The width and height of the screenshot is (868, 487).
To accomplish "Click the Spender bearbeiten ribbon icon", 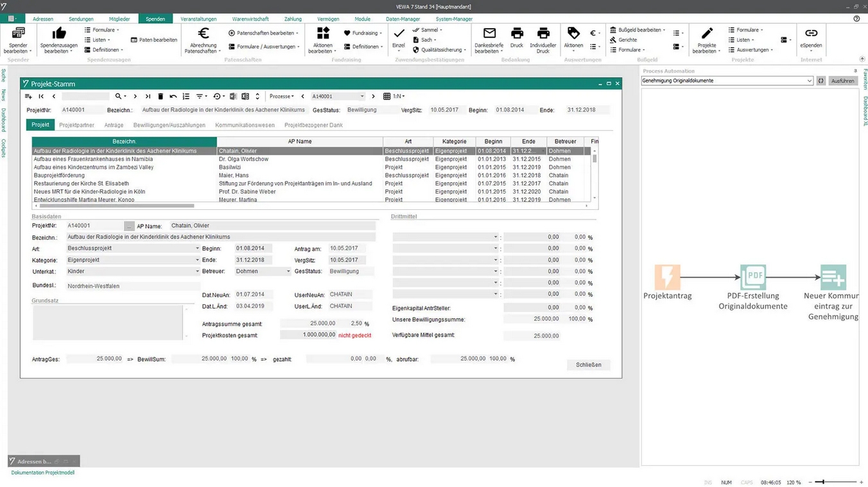I will tap(18, 34).
